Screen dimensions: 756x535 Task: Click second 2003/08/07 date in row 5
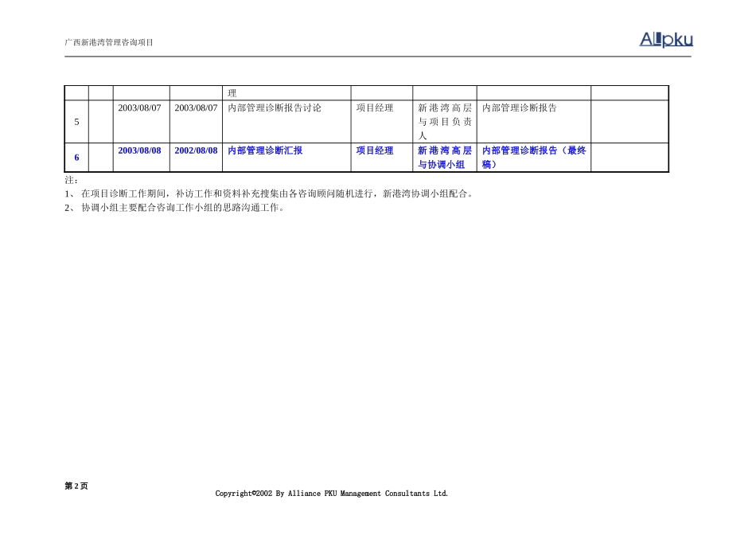(196, 108)
